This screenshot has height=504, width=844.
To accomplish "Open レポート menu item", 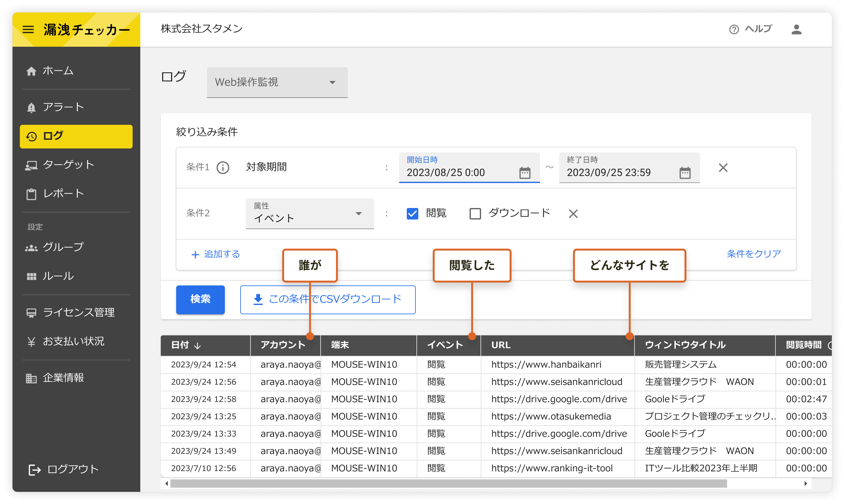I will click(x=76, y=194).
